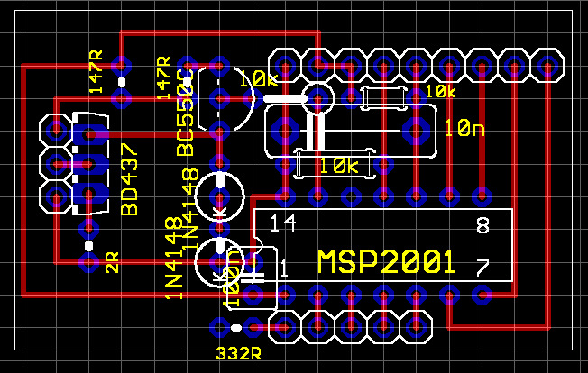Click the blue pad beside 2R label
Screen dimensions: 588x373
[x=88, y=262]
